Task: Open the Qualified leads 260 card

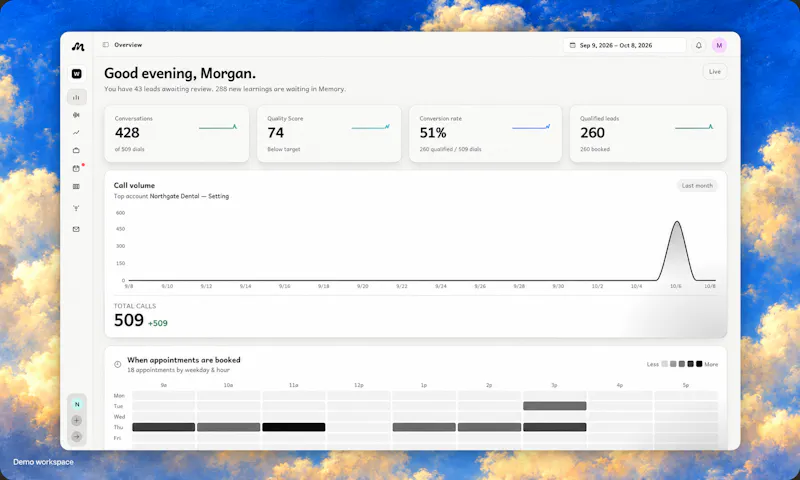Action: pos(648,134)
